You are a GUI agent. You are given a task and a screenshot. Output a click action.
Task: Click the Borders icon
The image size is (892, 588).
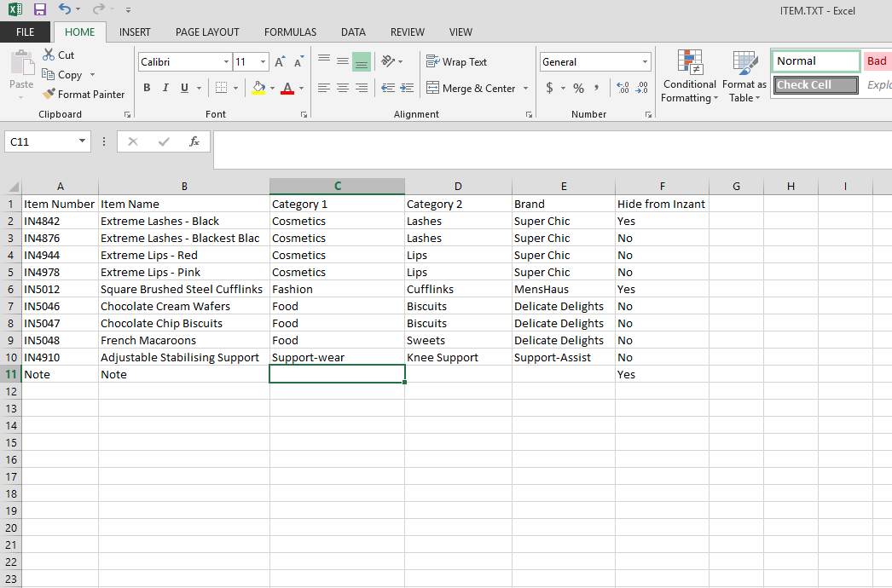point(221,88)
